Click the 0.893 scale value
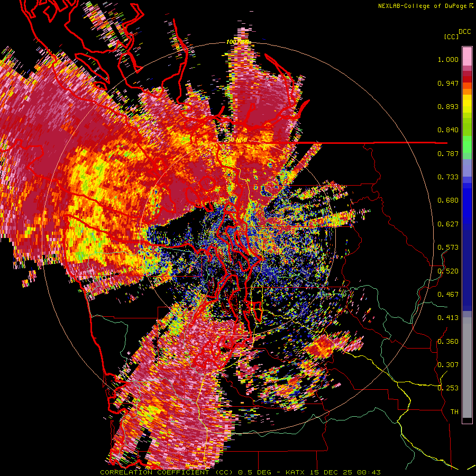 (x=448, y=106)
